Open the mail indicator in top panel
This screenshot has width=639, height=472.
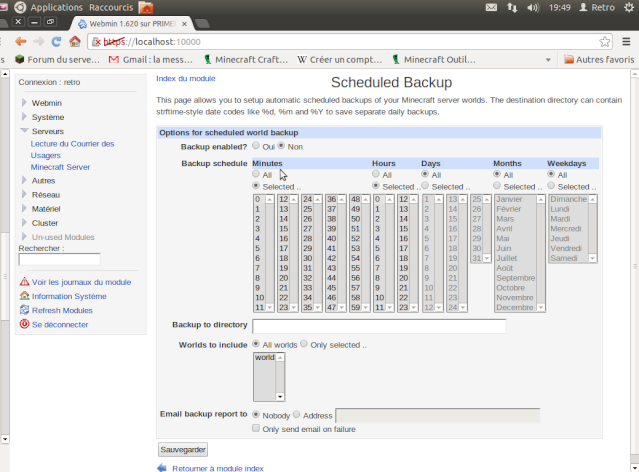491,7
